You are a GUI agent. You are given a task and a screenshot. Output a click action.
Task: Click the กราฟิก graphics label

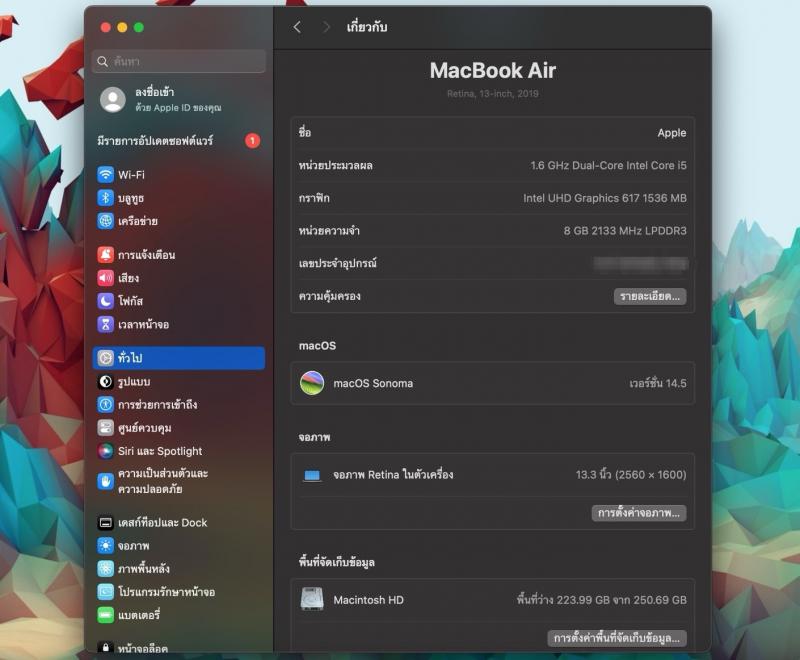pyautogui.click(x=314, y=198)
